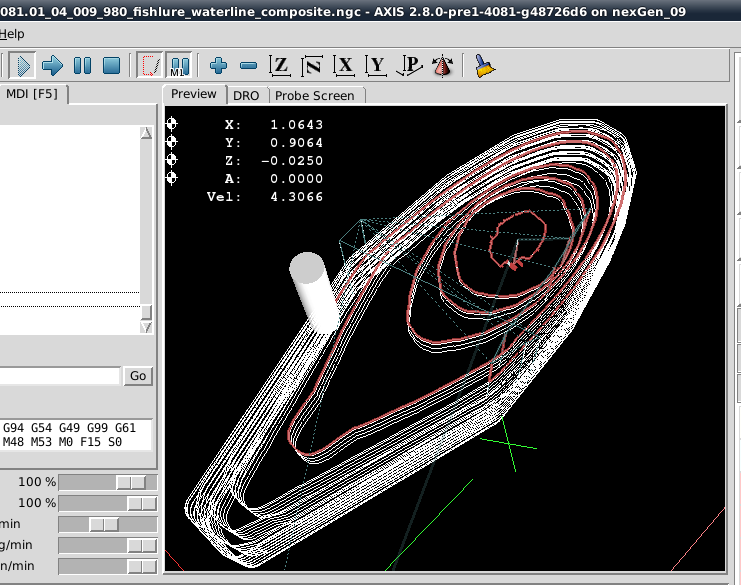The height and width of the screenshot is (585, 741).
Task: Open the DRO tab
Action: (x=245, y=95)
